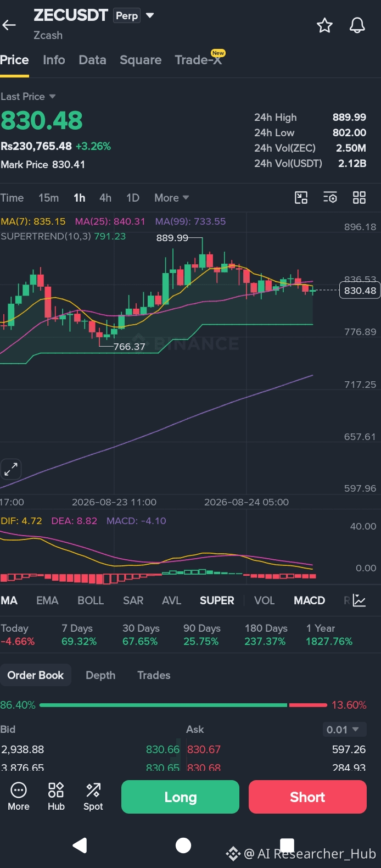Open the Square tab

(141, 60)
